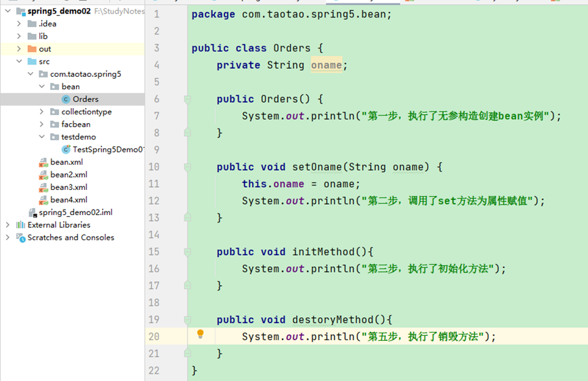Select bean3.xml file in tree

[x=69, y=187]
